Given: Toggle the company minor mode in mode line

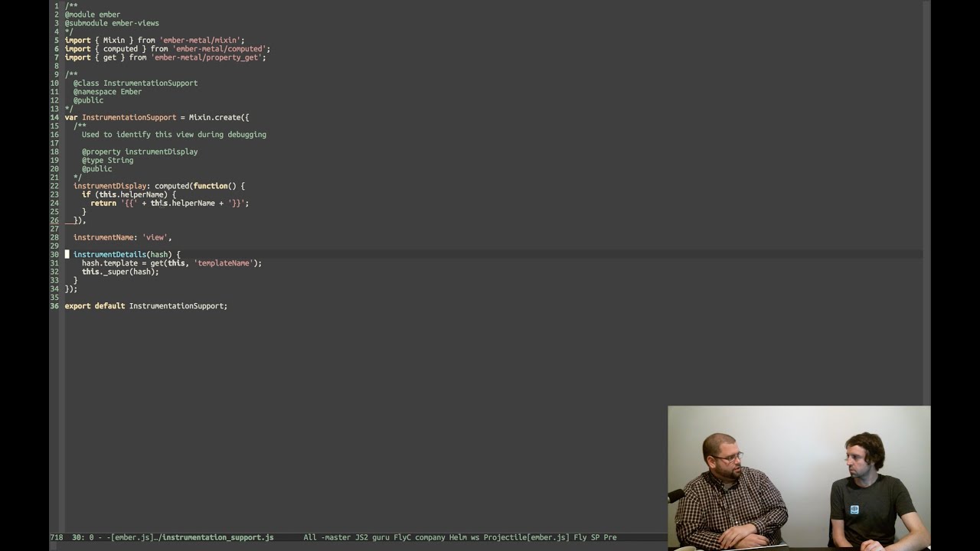Looking at the screenshot, I should coord(430,537).
